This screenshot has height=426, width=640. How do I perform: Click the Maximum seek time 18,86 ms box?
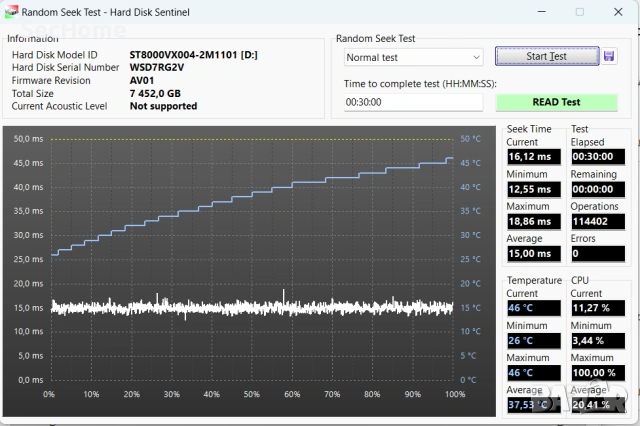click(534, 221)
